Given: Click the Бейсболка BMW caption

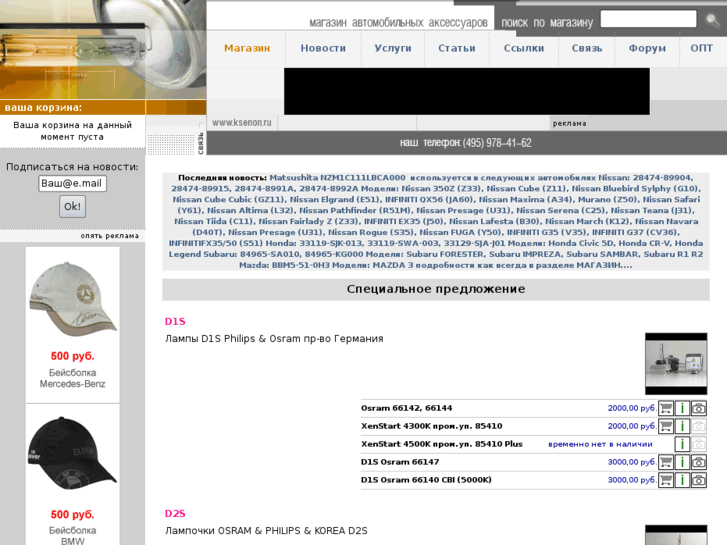Looking at the screenshot, I should pyautogui.click(x=72, y=536).
